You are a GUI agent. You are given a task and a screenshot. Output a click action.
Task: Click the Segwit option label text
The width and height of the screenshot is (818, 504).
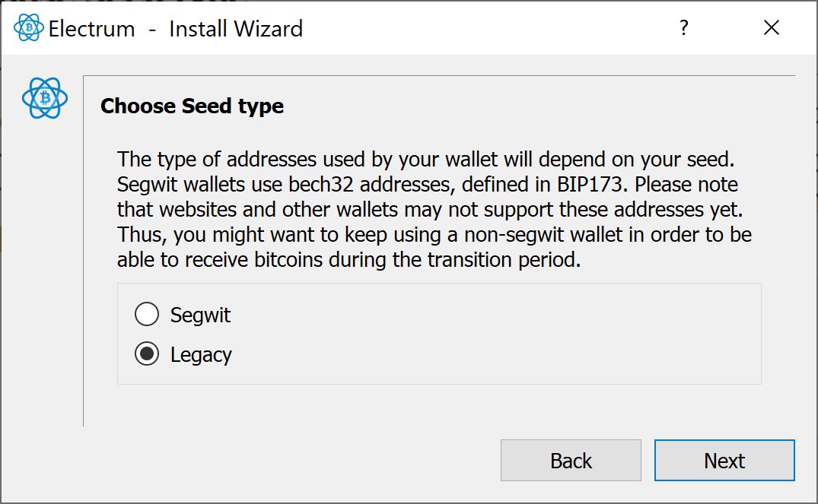click(x=200, y=315)
